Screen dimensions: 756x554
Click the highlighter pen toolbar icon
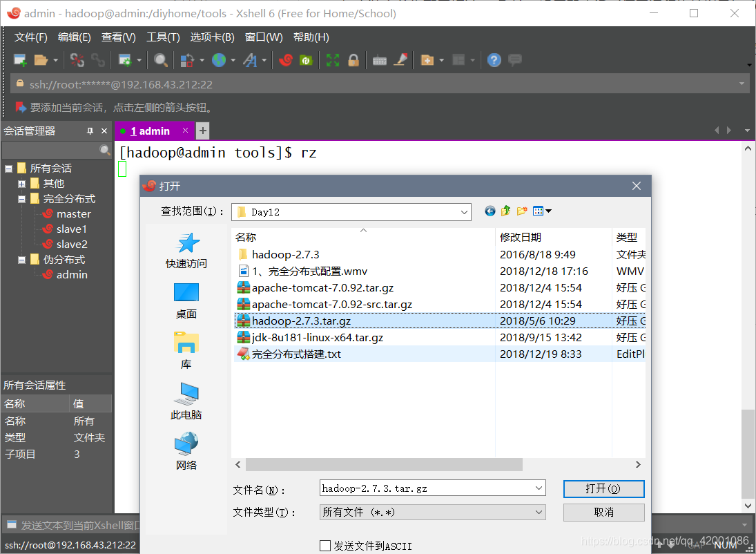coord(400,60)
